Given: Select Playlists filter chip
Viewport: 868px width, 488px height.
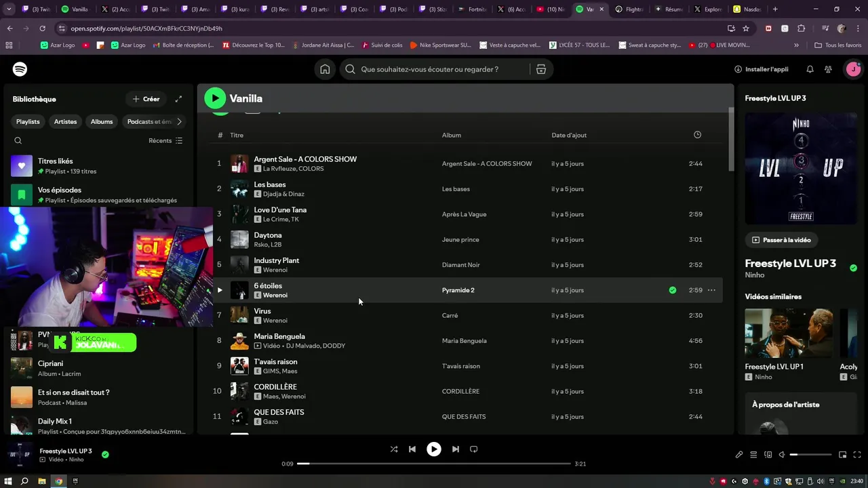Looking at the screenshot, I should tap(28, 121).
